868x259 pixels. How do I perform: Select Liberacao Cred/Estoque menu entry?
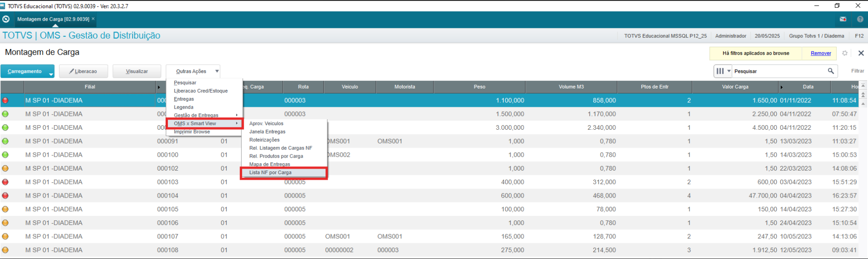(x=200, y=91)
